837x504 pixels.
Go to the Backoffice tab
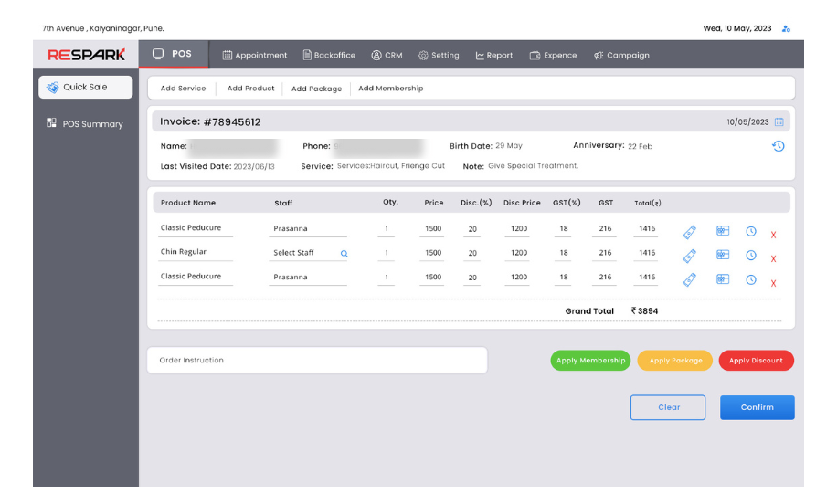pyautogui.click(x=329, y=56)
